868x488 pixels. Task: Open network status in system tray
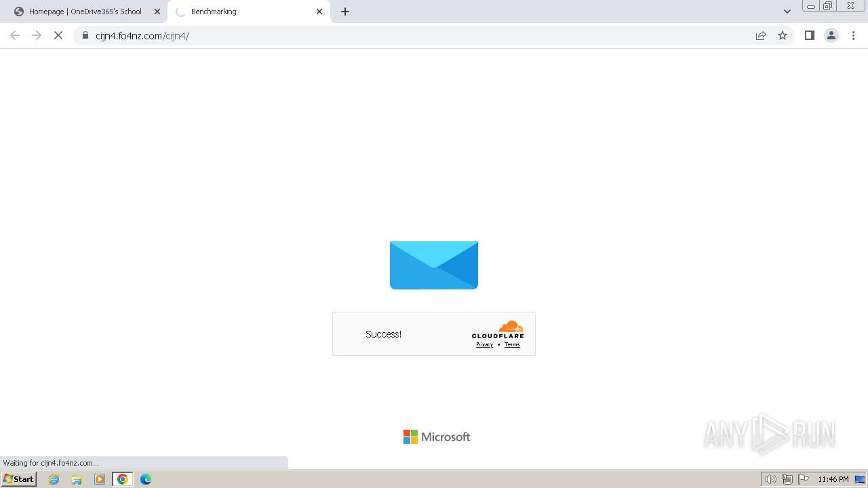click(x=787, y=479)
